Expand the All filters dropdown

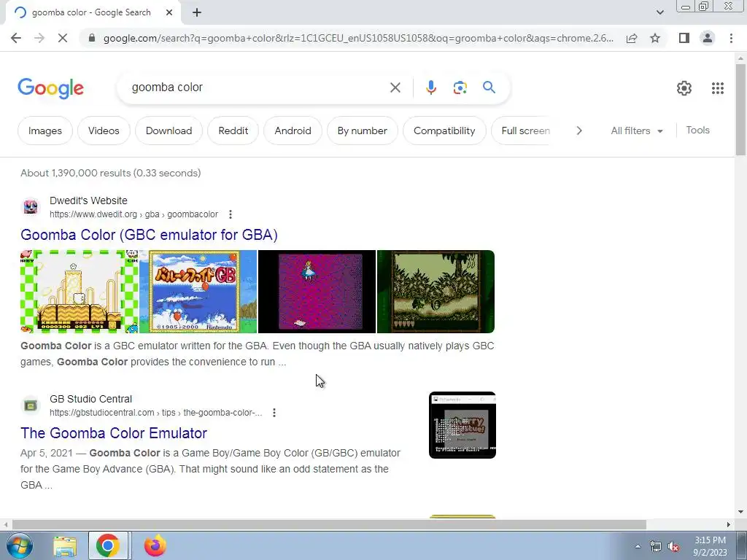pyautogui.click(x=636, y=131)
